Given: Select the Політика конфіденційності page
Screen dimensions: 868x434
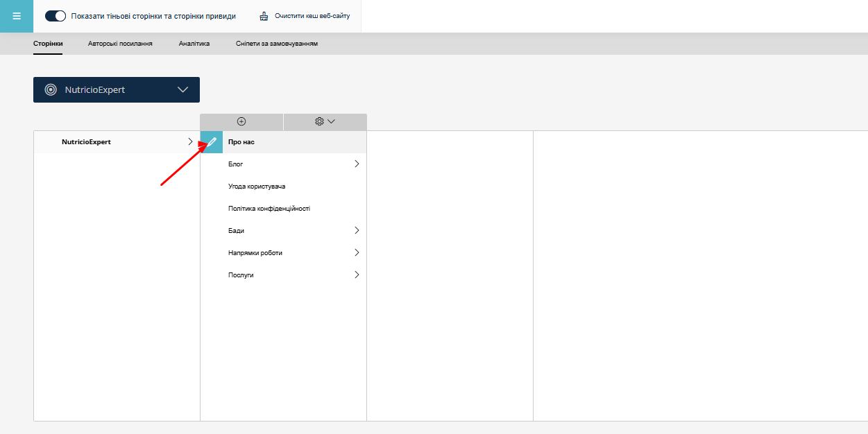Looking at the screenshot, I should coord(269,209).
